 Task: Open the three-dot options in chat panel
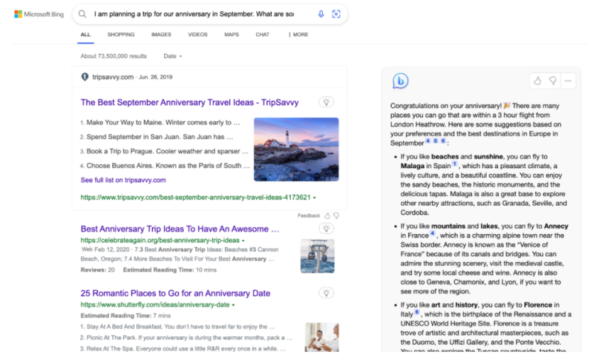[x=568, y=81]
